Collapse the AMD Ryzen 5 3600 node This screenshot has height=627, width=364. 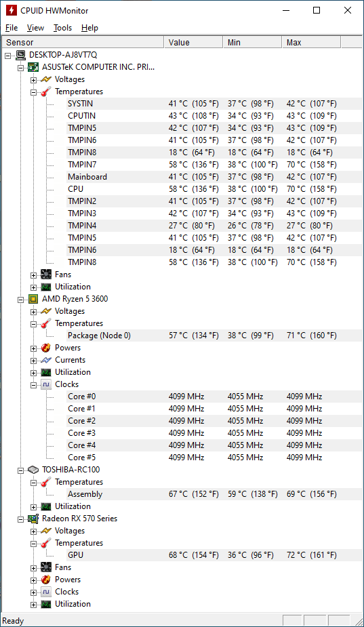point(20,300)
